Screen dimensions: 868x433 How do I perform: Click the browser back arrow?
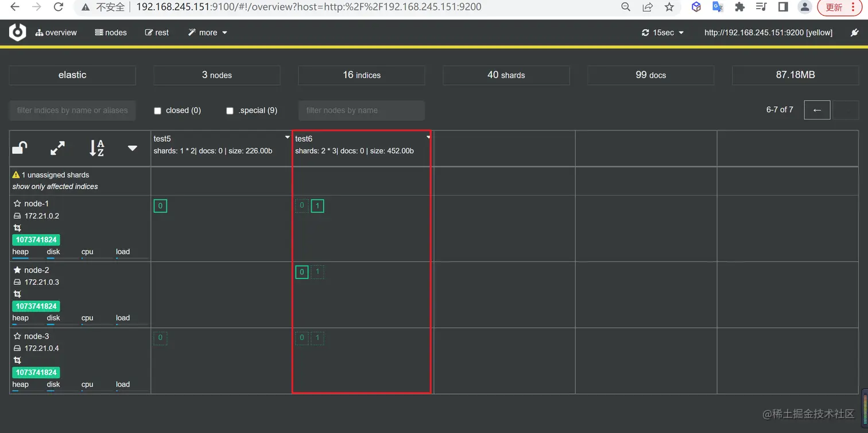pos(15,7)
